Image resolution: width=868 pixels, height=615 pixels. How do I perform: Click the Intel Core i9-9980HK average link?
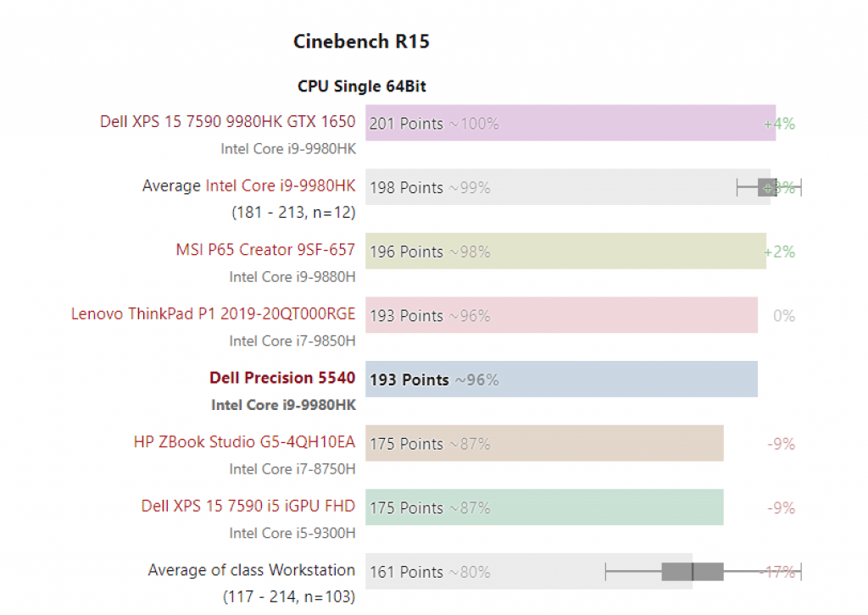tap(281, 186)
